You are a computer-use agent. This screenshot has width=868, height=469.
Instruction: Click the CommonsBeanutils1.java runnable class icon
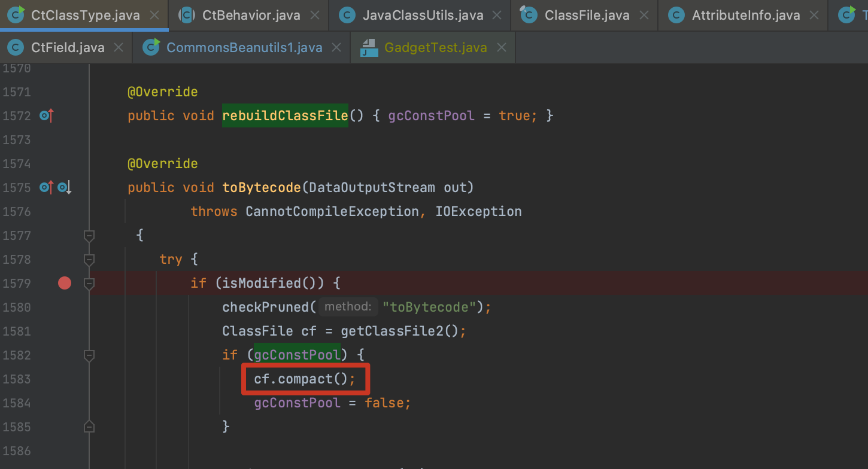pyautogui.click(x=151, y=47)
